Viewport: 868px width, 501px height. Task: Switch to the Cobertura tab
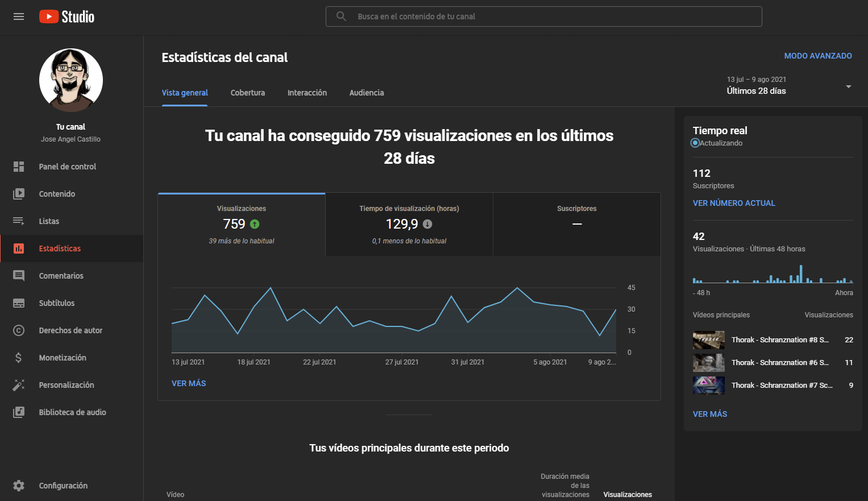(247, 93)
